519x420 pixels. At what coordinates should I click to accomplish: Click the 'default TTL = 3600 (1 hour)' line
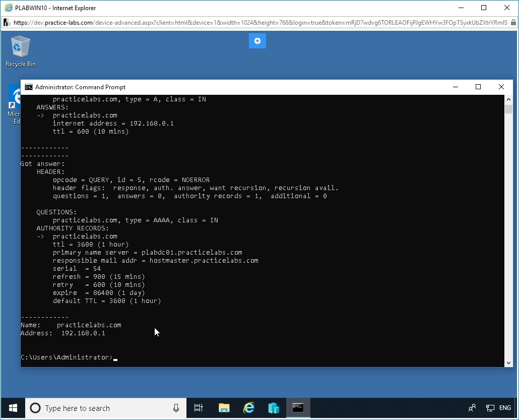coord(107,301)
